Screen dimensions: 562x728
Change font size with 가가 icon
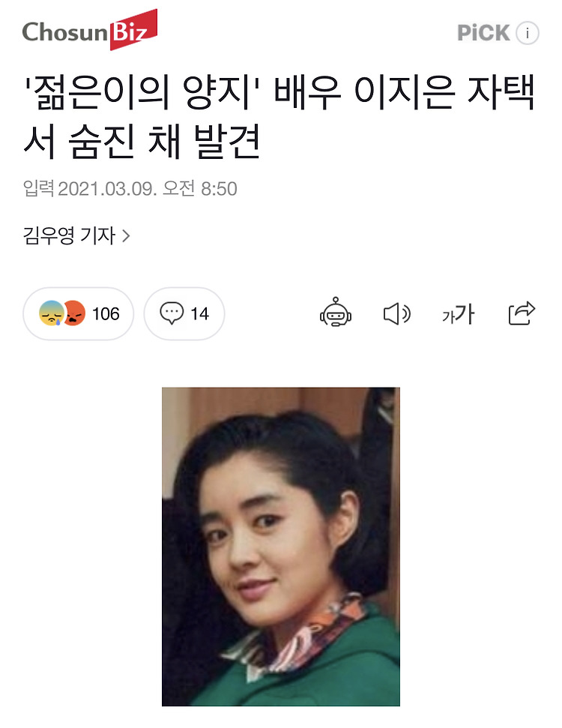458,314
